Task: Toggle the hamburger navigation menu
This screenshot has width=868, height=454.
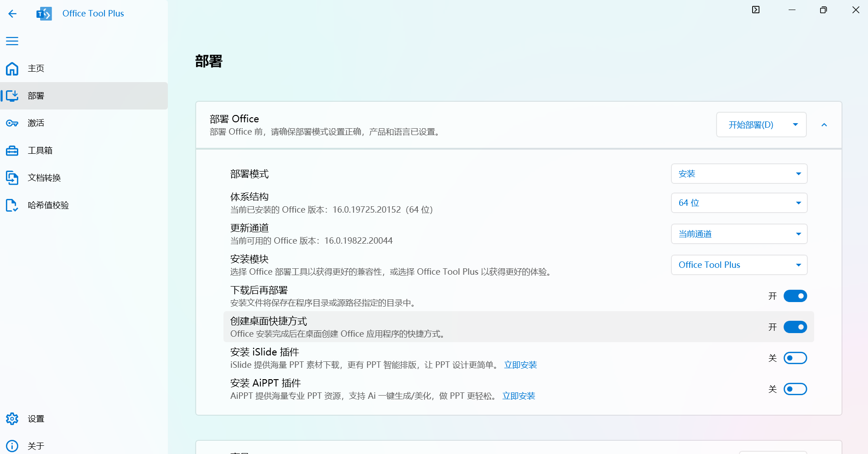Action: 12,41
